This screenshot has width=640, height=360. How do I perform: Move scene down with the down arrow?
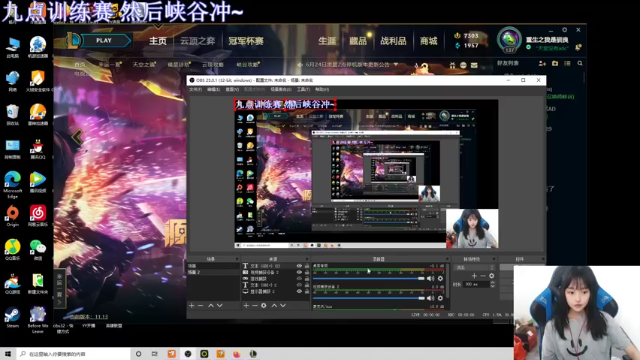[220, 305]
